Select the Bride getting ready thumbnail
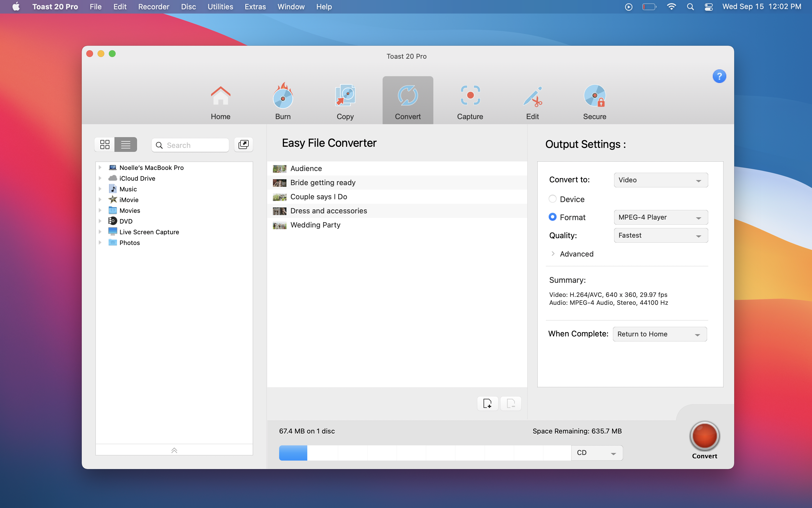 (x=279, y=182)
